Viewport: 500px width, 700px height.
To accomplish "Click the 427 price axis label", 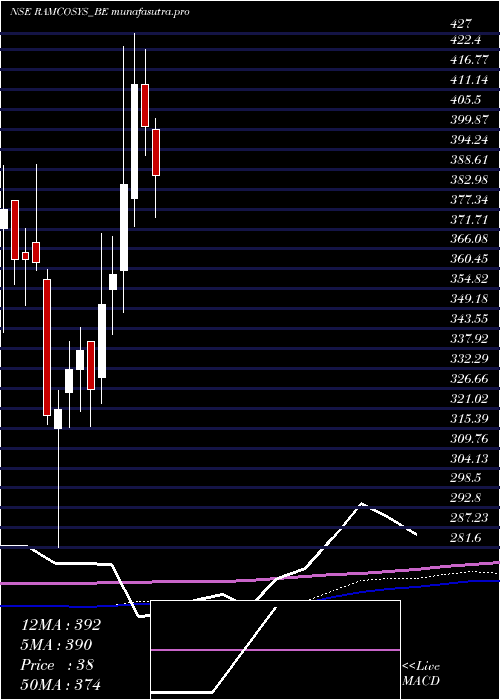I will click(x=461, y=24).
